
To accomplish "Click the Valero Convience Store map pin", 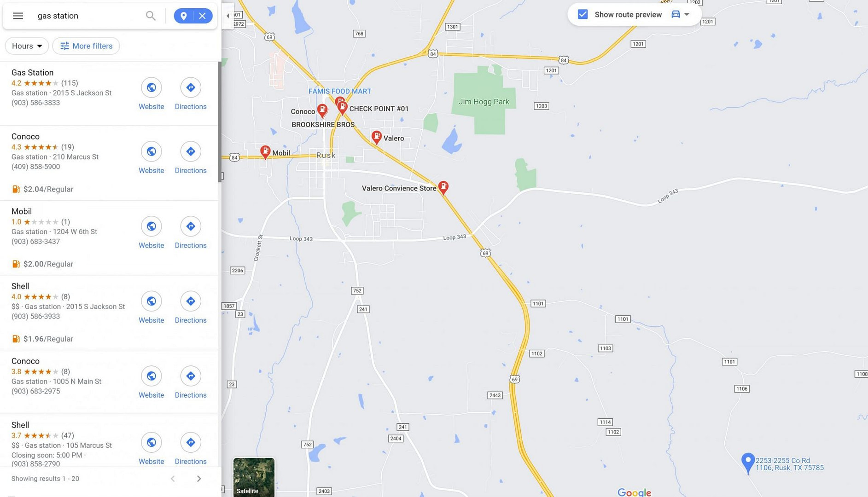I will click(x=443, y=187).
